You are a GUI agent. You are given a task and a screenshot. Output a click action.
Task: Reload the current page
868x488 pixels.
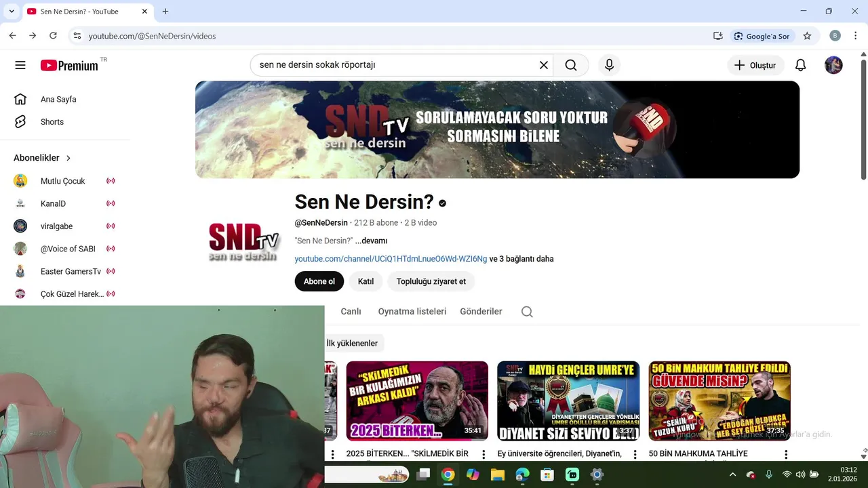coord(53,36)
